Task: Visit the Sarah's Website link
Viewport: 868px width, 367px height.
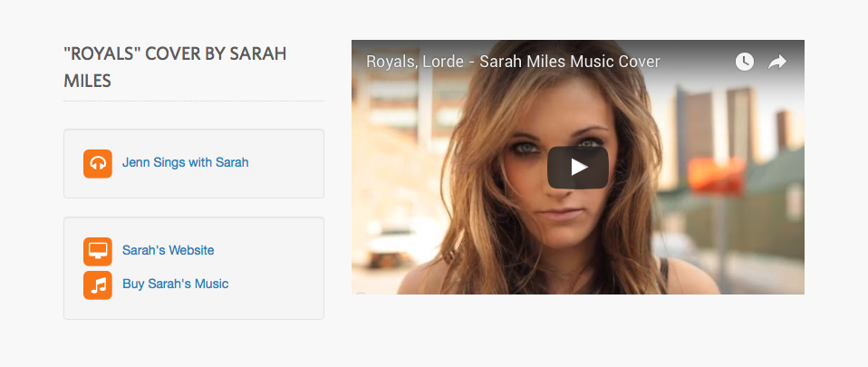Action: (x=169, y=250)
